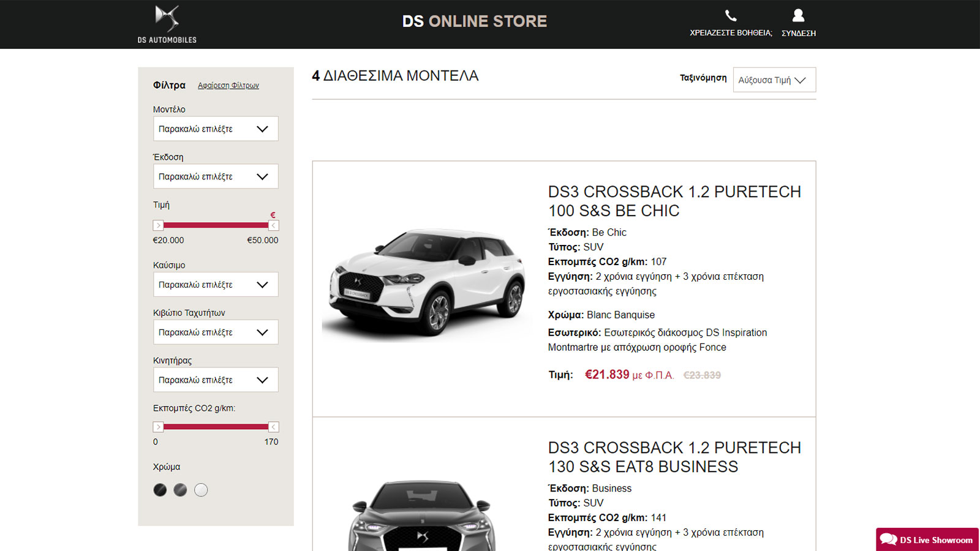Click the DS Automobiles logo
Screen dimensions: 980x551
[x=167, y=24]
